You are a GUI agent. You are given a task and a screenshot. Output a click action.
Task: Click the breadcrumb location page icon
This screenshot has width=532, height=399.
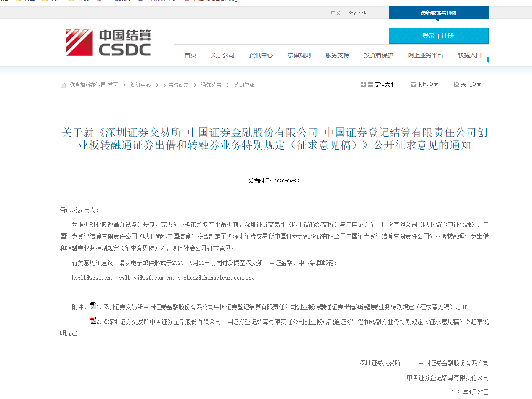pyautogui.click(x=63, y=85)
